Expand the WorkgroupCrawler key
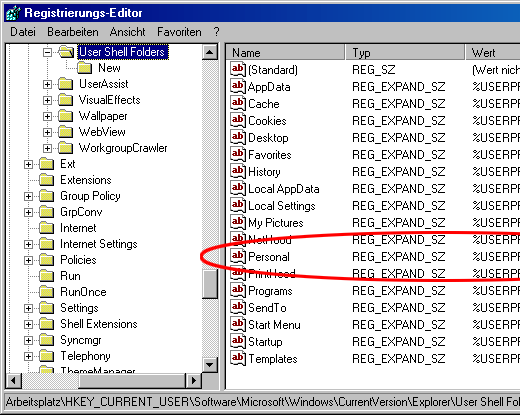Viewport: 520px width, 415px height. pyautogui.click(x=48, y=148)
